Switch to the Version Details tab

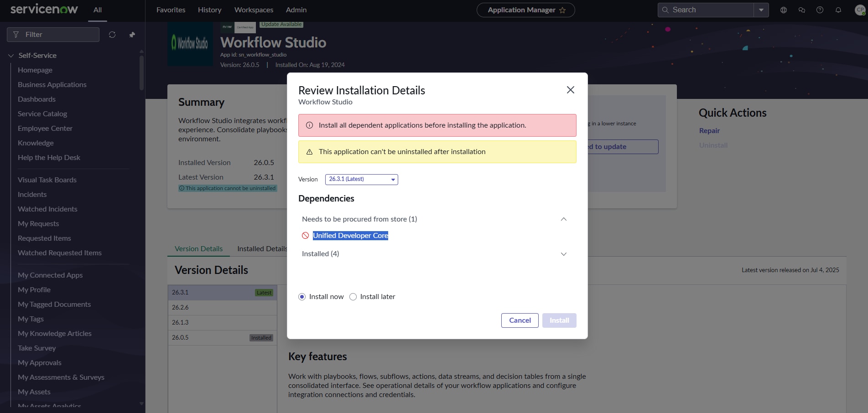click(198, 249)
